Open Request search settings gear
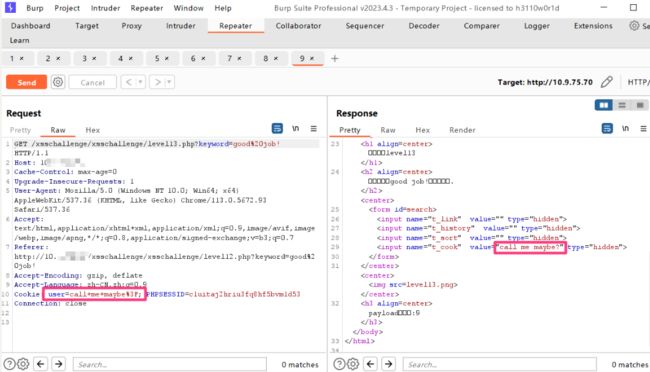This screenshot has width=650, height=372. point(23,364)
